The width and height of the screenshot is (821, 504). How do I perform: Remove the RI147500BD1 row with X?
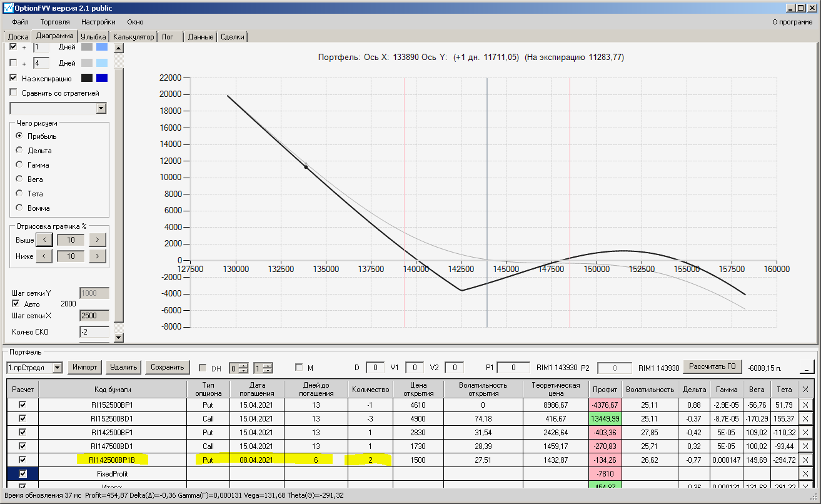[x=805, y=446]
